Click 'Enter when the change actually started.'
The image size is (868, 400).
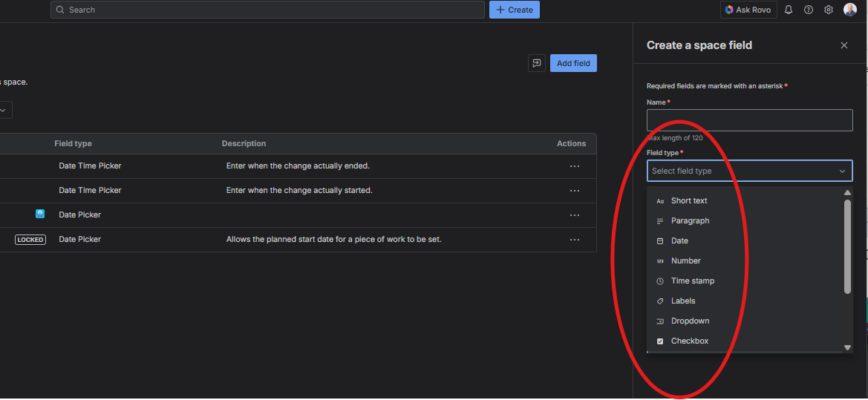coord(299,190)
